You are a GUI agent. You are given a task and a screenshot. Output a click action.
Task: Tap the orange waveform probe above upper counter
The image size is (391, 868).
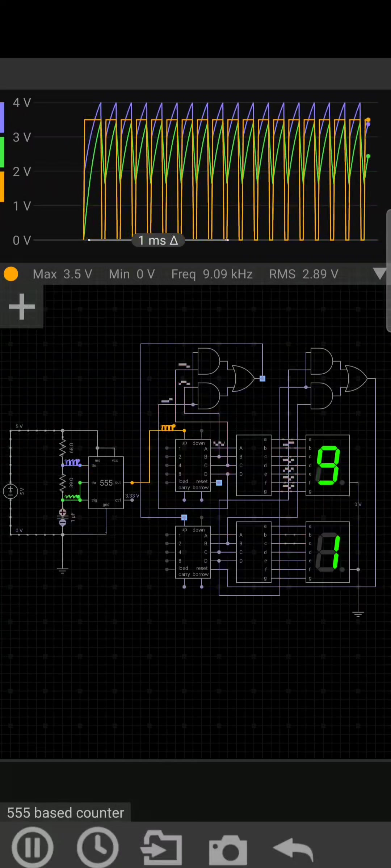pyautogui.click(x=168, y=428)
